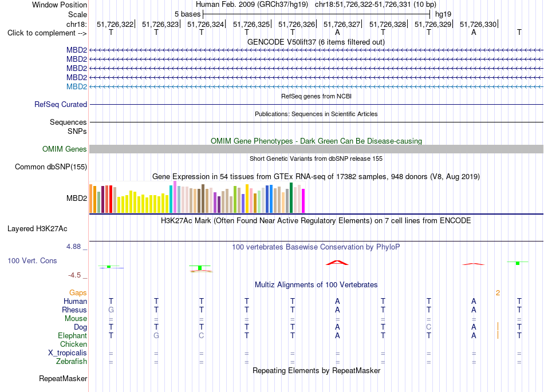Select the light-blue MBD2 transcript label
The width and height of the screenshot is (544, 392).
click(x=77, y=86)
